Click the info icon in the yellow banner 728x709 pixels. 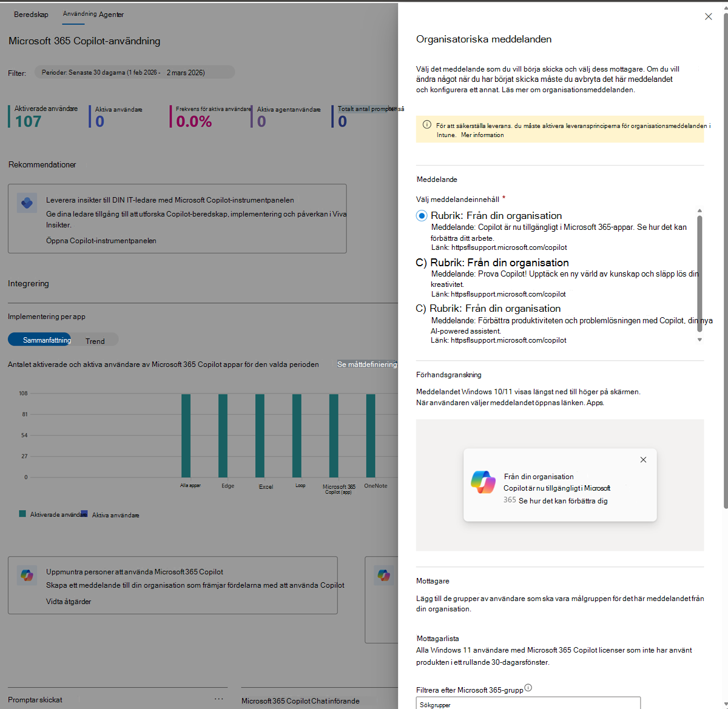[x=427, y=125]
